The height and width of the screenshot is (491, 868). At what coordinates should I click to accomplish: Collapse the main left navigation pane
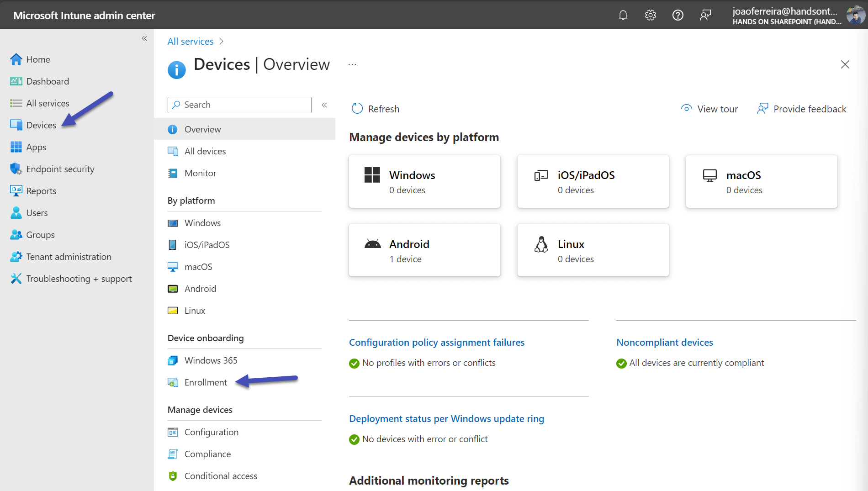[144, 38]
